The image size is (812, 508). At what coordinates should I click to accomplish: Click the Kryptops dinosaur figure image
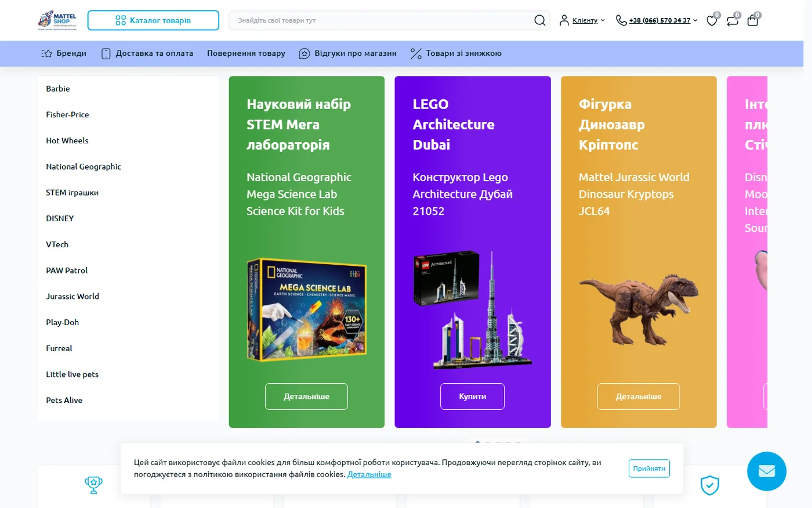point(639,310)
